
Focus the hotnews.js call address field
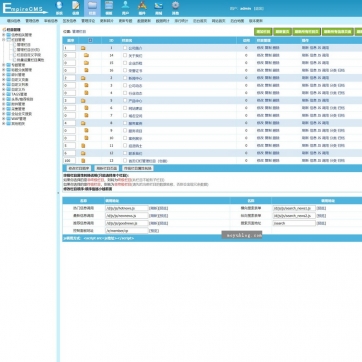point(127,208)
